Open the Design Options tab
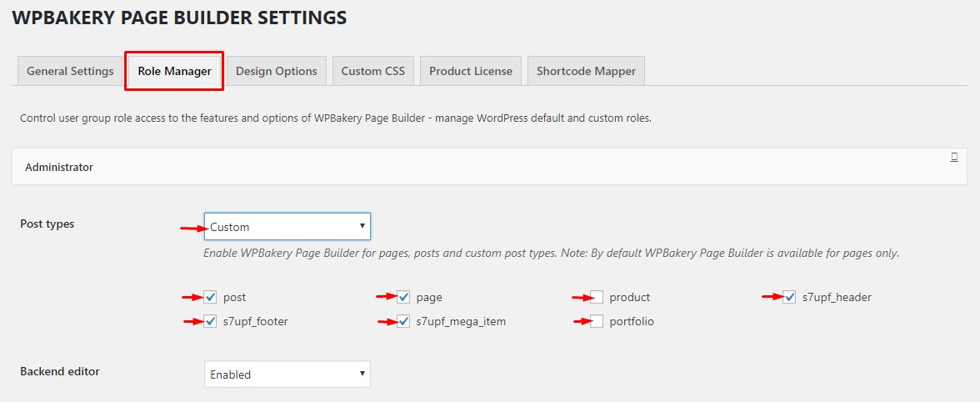 (x=276, y=71)
